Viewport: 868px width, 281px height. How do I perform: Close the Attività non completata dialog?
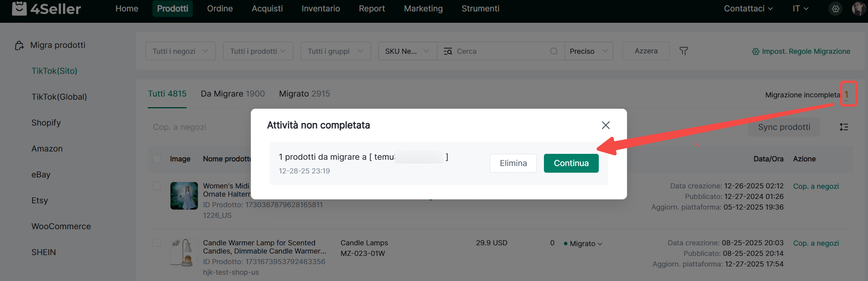605,125
